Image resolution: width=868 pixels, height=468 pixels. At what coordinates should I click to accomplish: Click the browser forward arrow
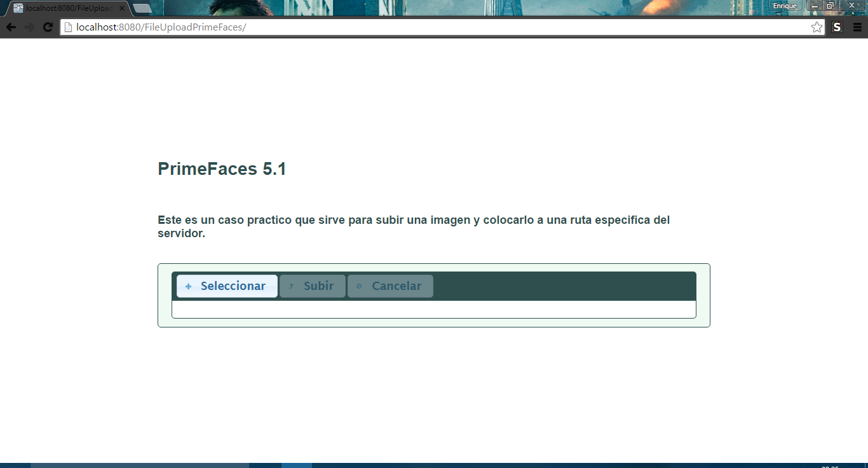point(29,27)
